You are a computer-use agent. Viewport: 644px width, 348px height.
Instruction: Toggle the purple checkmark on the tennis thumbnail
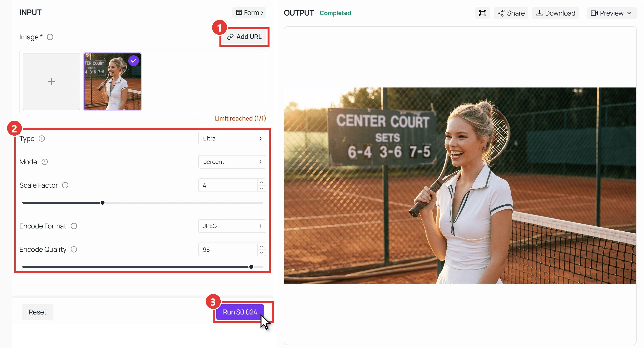pyautogui.click(x=134, y=61)
